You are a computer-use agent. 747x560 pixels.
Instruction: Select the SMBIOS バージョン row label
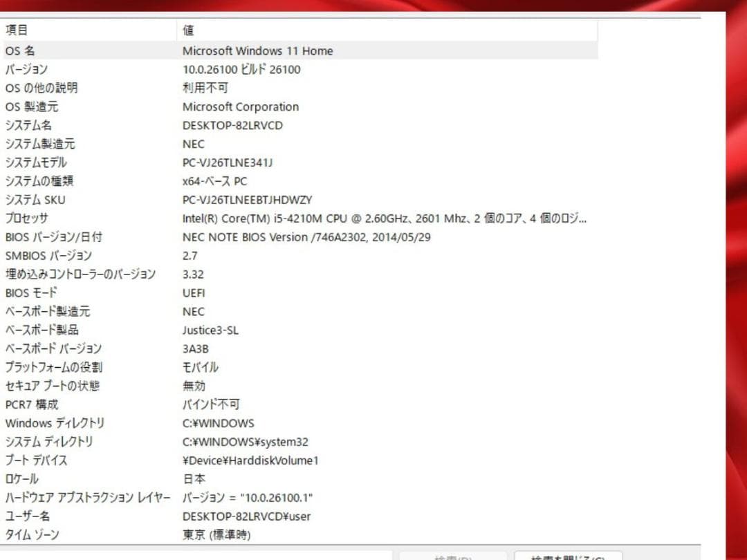point(48,256)
